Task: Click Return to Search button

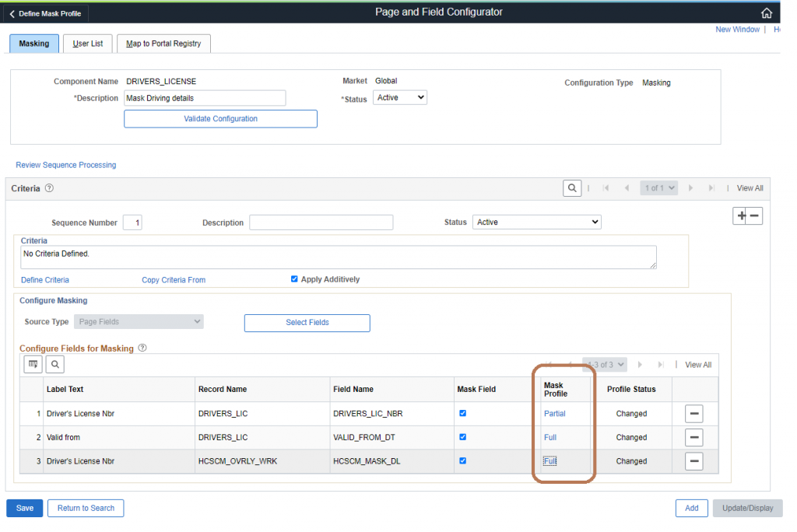Action: (x=86, y=508)
